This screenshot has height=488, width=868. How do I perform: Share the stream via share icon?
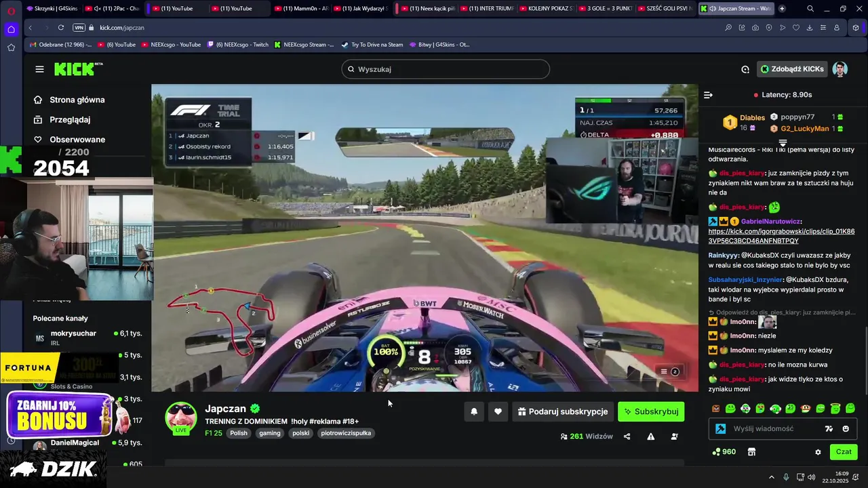[x=627, y=436]
